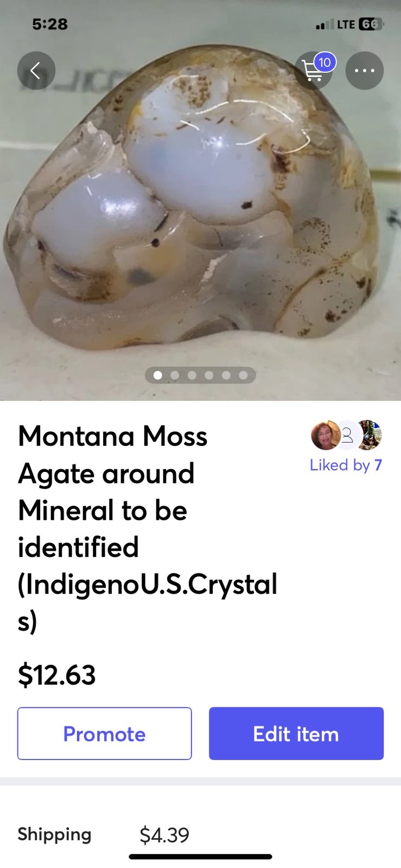Click the Promote button
Viewport: 401px width, 868px height.
(x=104, y=733)
